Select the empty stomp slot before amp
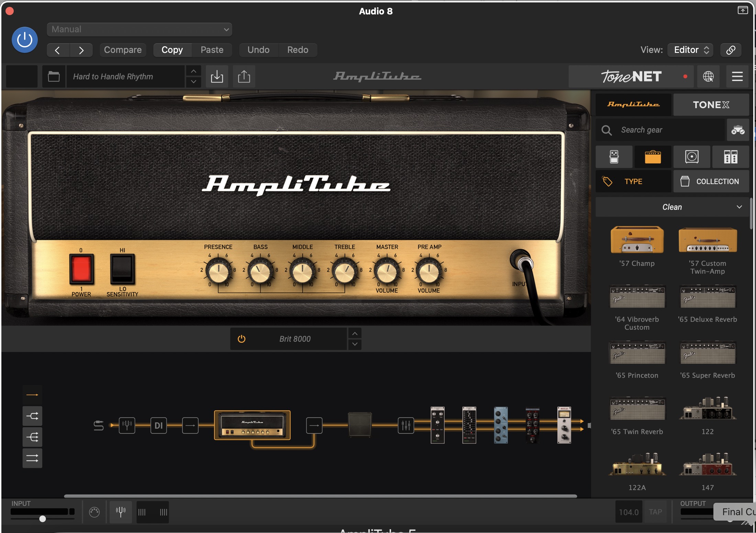Image resolution: width=756 pixels, height=533 pixels. point(190,426)
